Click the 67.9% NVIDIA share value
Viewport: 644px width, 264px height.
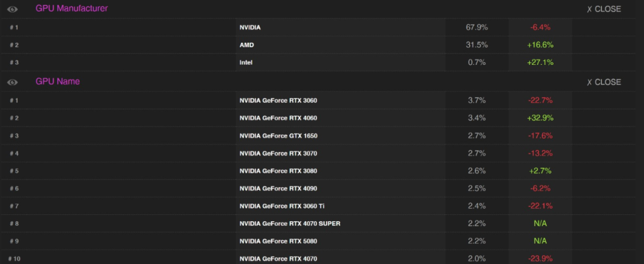[x=477, y=28]
